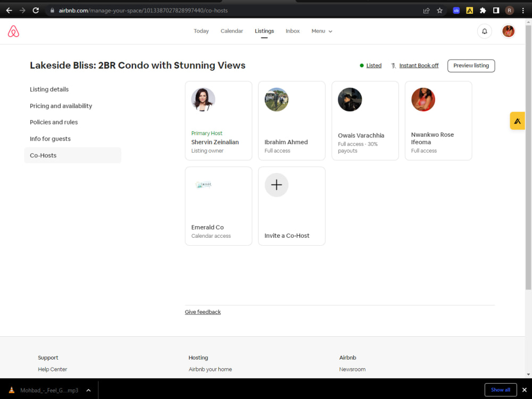The height and width of the screenshot is (399, 532).
Task: Go back with browser back arrow
Action: pyautogui.click(x=9, y=11)
